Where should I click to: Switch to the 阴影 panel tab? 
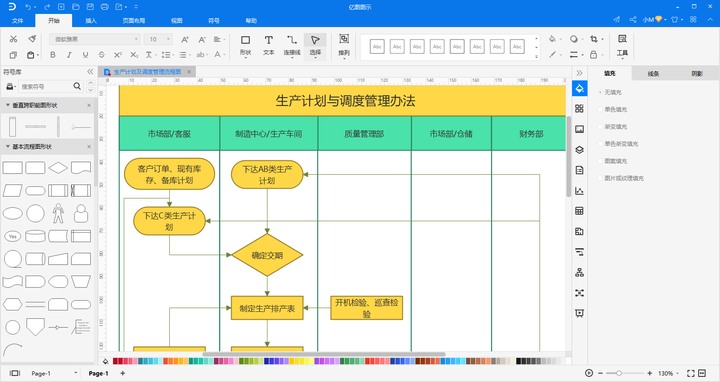[697, 73]
